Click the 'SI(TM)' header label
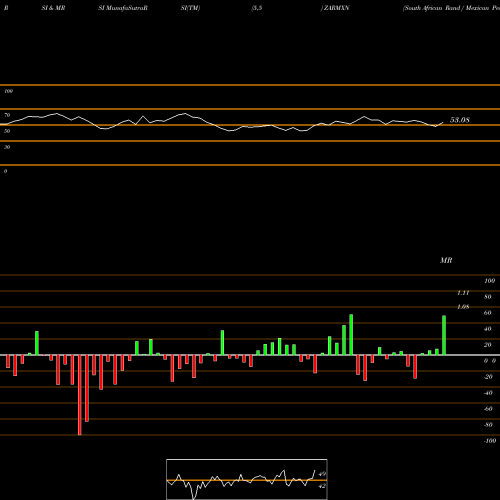The image size is (500, 500). tap(190, 8)
